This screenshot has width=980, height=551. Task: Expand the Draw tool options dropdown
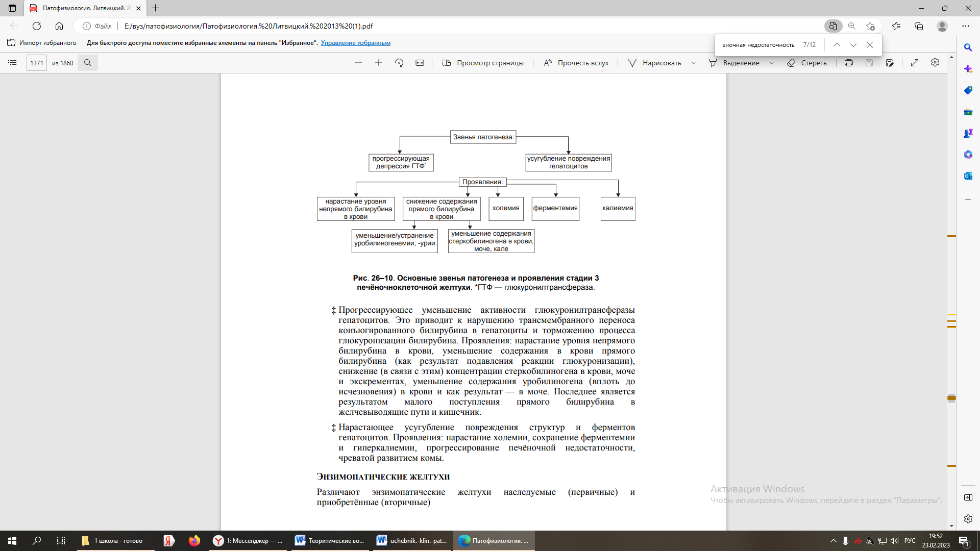point(694,63)
